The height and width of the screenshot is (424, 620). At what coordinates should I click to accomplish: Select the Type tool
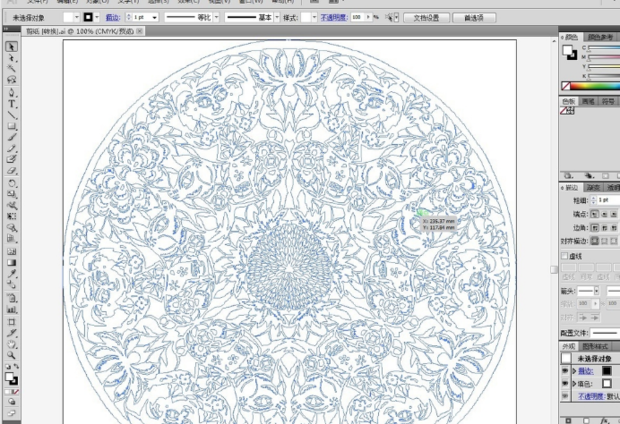(x=12, y=103)
